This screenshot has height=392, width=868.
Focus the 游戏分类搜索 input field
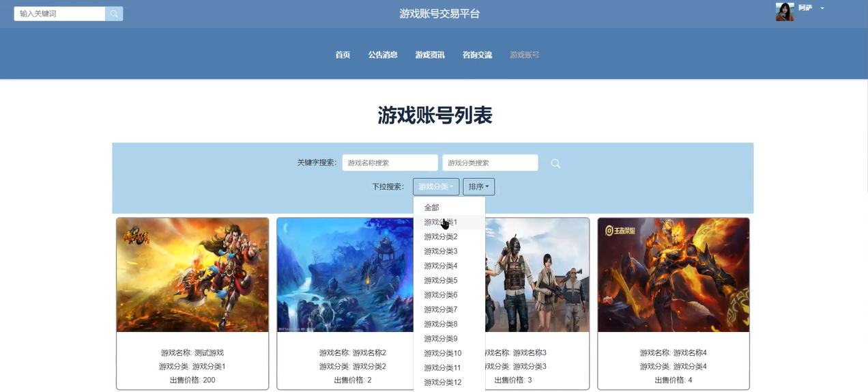coord(490,163)
